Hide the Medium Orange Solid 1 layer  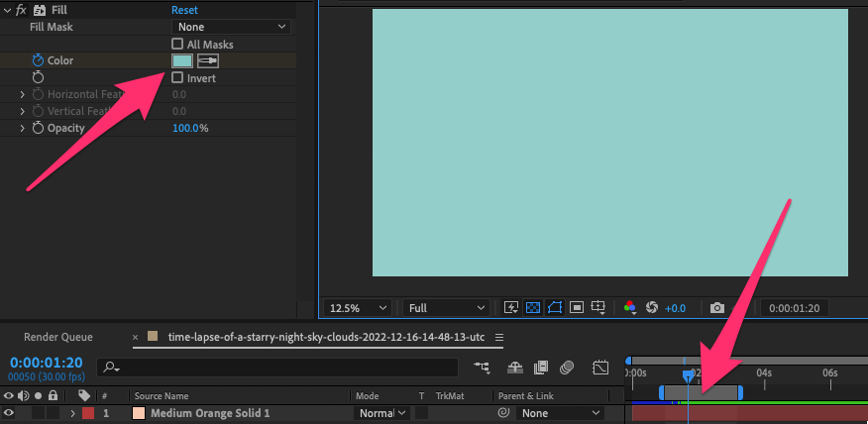[x=9, y=413]
